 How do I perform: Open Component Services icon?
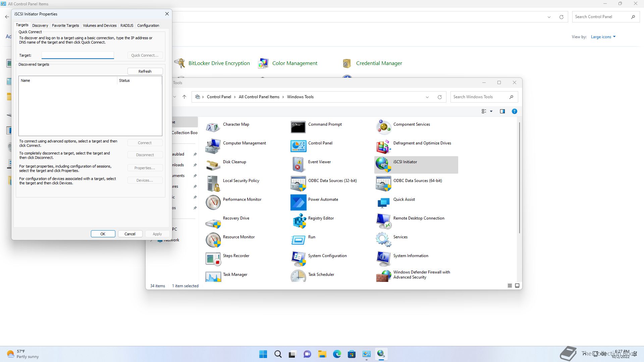point(383,127)
